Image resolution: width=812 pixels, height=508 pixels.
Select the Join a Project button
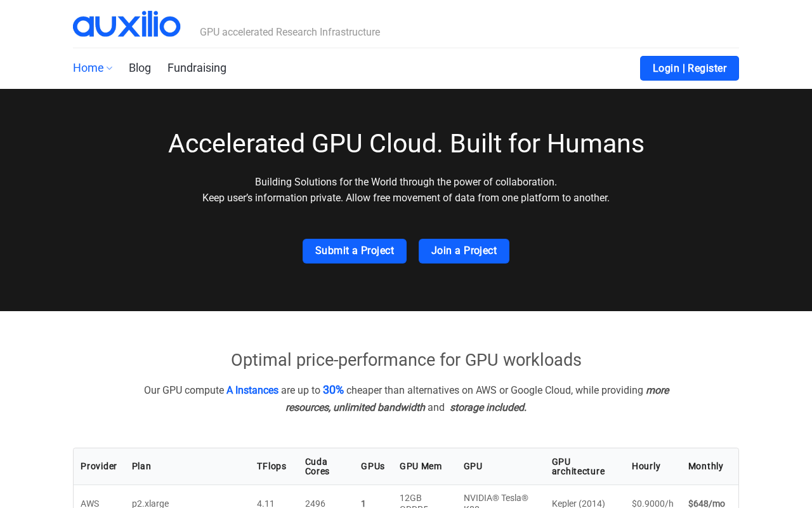464,251
